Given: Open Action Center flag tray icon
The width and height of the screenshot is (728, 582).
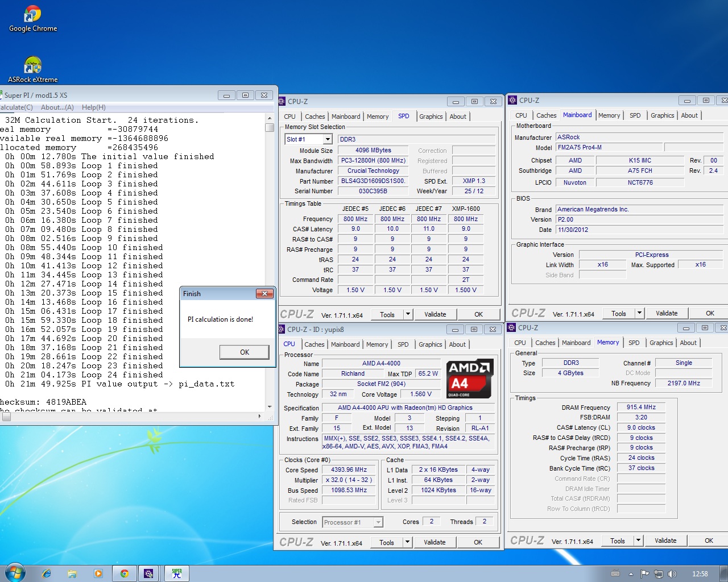Looking at the screenshot, I should (x=644, y=574).
